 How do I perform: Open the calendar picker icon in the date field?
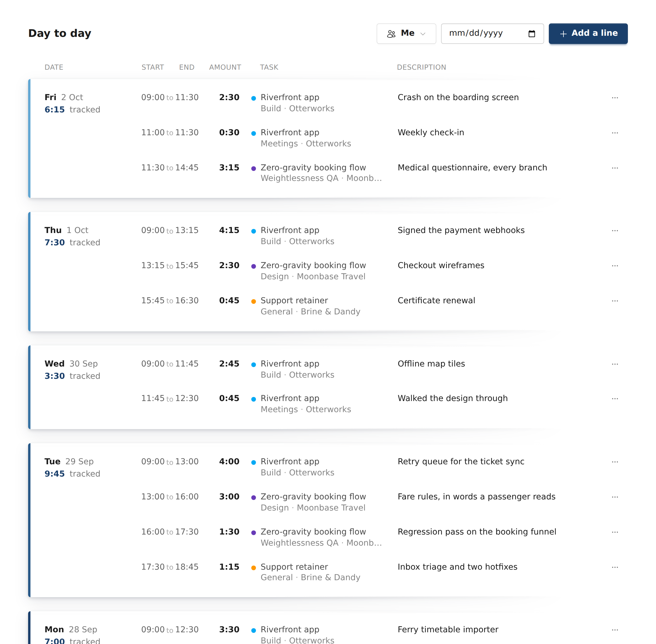click(x=532, y=33)
